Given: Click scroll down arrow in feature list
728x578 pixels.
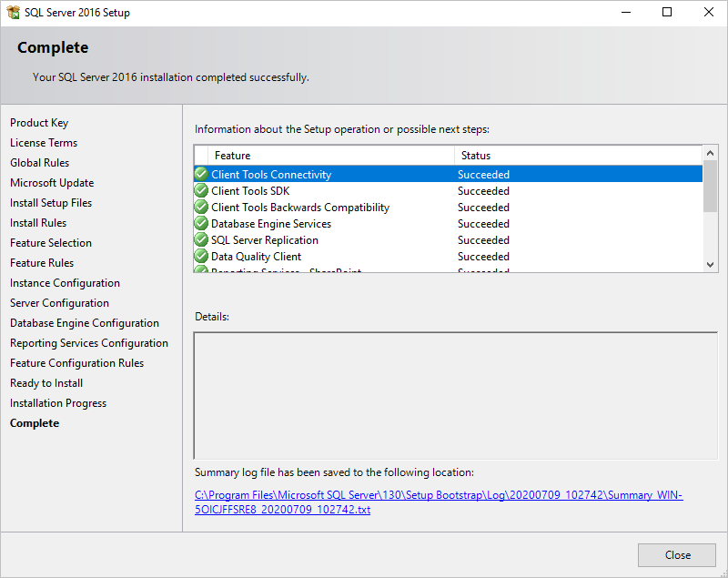Looking at the screenshot, I should 710,265.
